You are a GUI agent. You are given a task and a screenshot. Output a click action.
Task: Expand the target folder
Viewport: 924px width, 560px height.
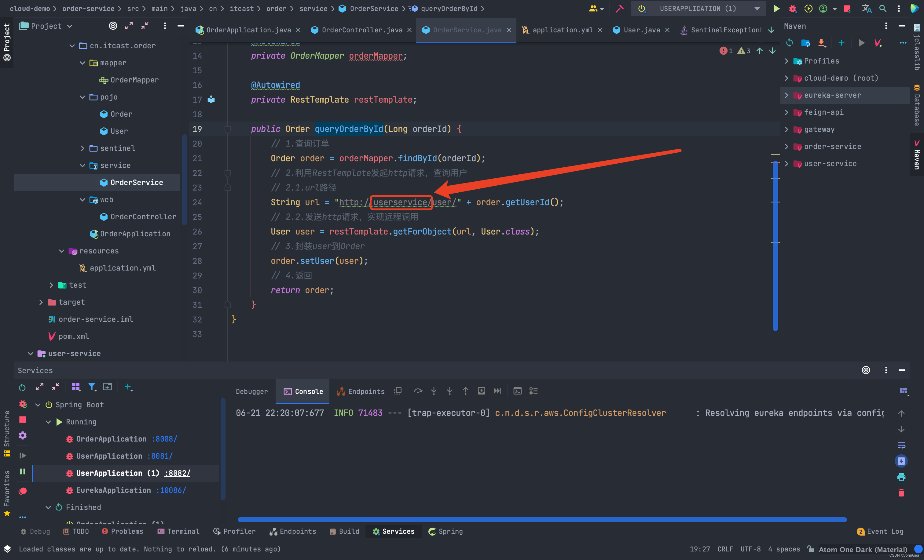pos(41,302)
